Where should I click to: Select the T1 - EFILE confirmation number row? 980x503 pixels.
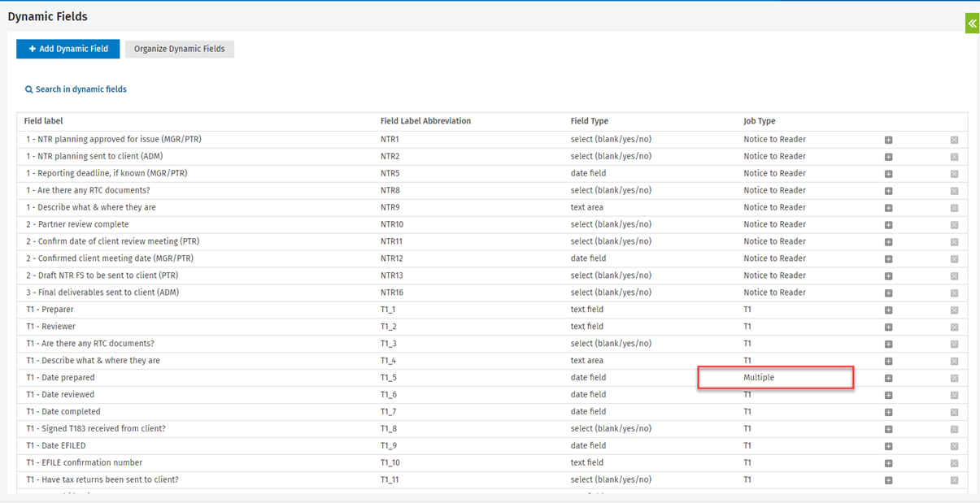84,463
